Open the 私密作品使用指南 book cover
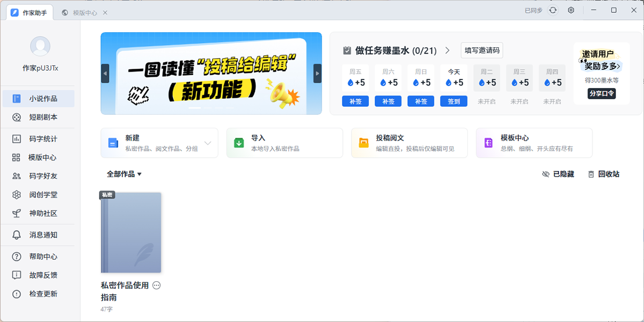This screenshot has height=322, width=644. (x=131, y=232)
